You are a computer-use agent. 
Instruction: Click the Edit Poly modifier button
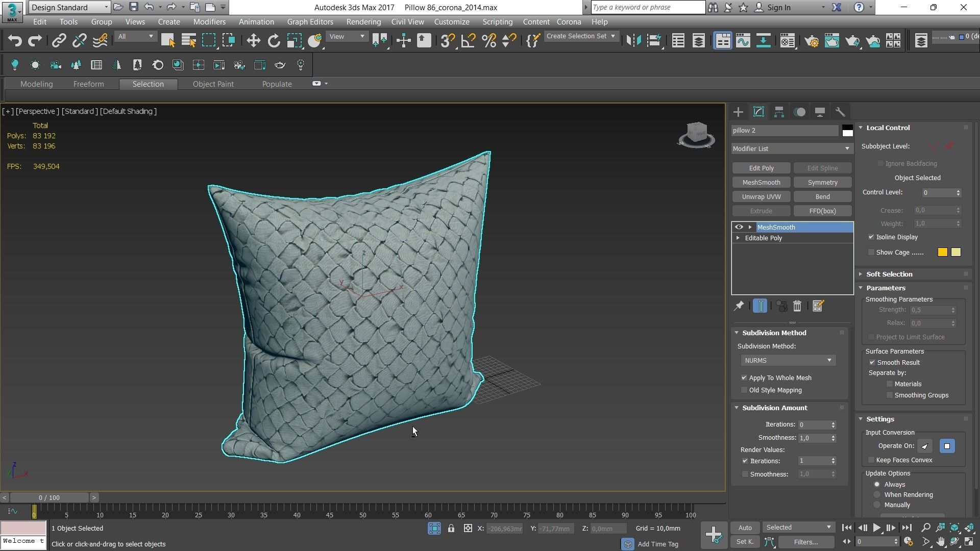(761, 168)
